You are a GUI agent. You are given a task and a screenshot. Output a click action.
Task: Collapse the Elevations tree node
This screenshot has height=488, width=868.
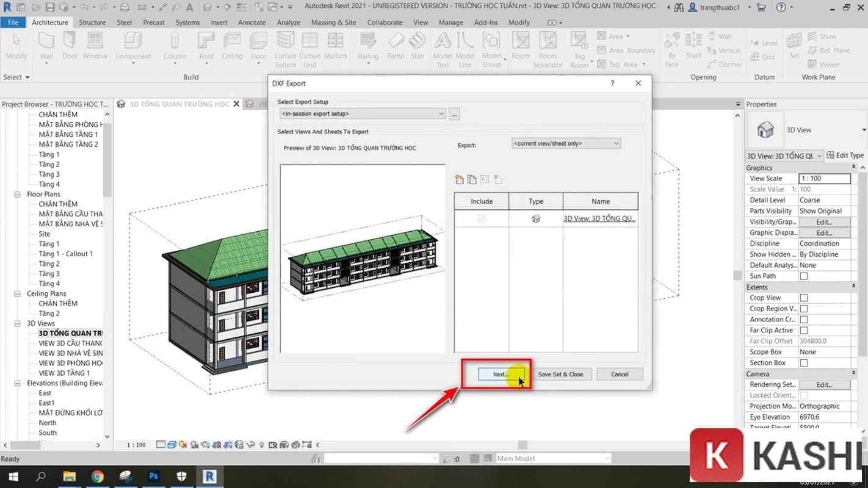18,383
